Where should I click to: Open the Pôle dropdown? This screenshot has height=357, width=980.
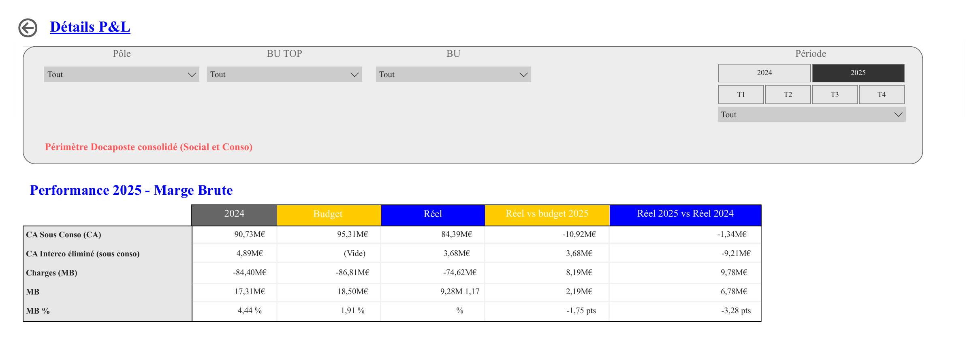click(122, 74)
